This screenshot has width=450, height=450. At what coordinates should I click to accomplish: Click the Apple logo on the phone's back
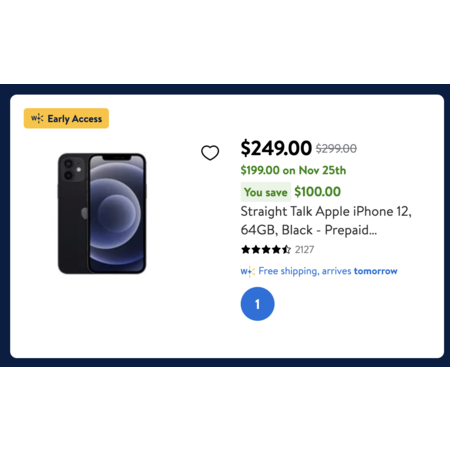coord(85,213)
